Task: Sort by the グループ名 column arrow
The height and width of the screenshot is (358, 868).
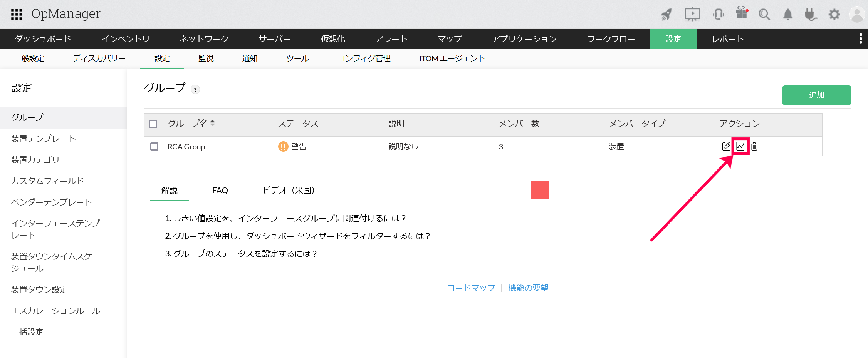Action: tap(212, 123)
